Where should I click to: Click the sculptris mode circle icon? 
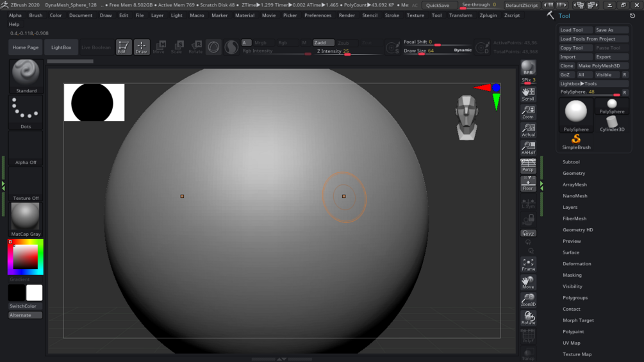[213, 47]
